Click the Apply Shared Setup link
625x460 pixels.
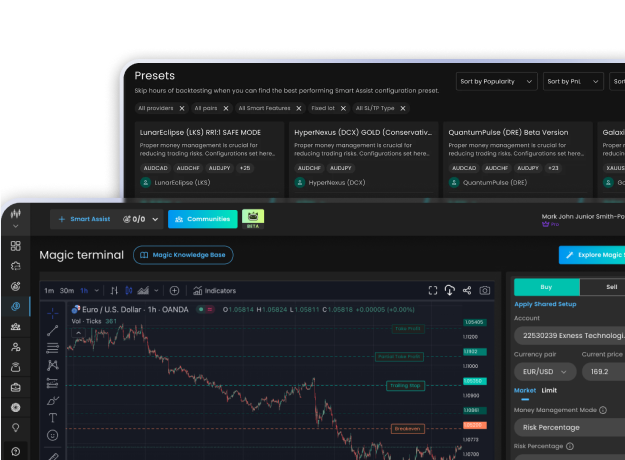545,304
